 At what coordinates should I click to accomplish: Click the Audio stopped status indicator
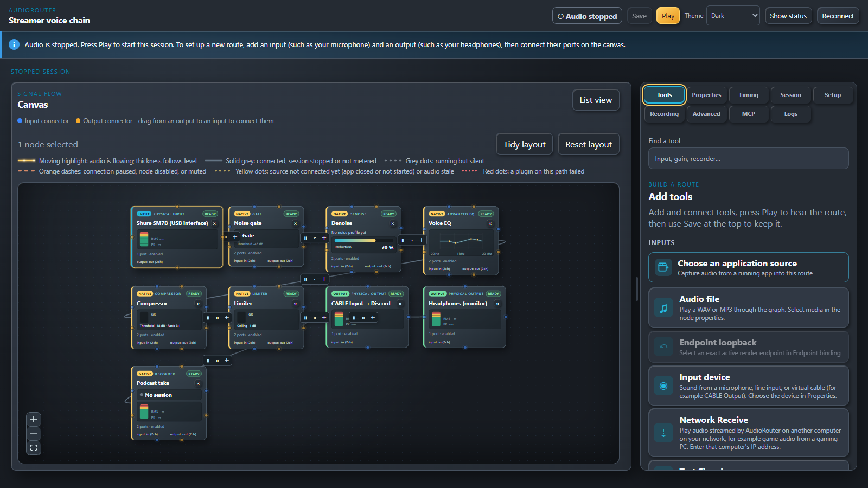tap(587, 16)
